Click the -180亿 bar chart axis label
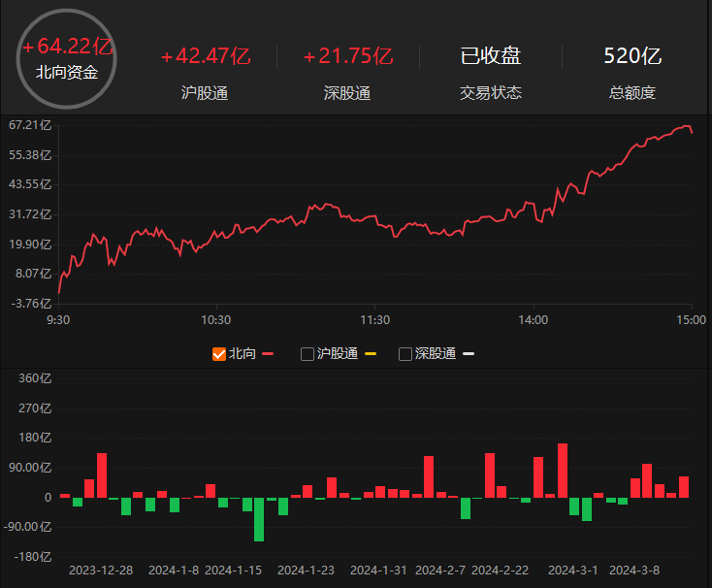This screenshot has width=712, height=588. coord(33,557)
